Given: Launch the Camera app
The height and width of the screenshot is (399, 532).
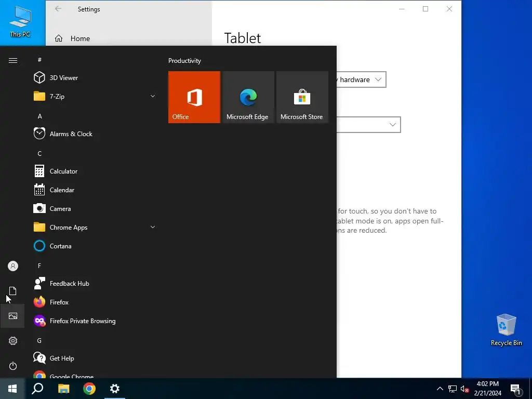Looking at the screenshot, I should point(95,209).
